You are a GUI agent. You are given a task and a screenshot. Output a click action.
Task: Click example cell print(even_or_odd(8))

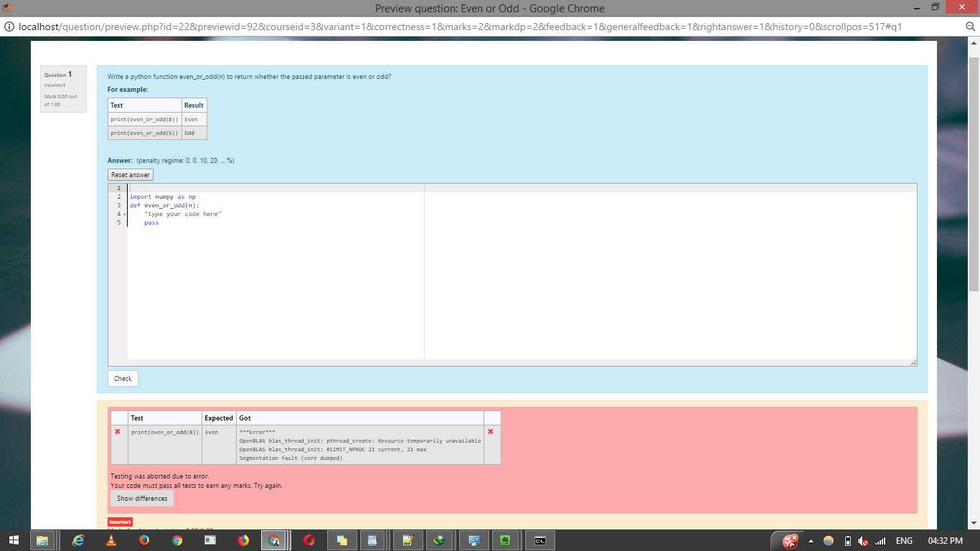click(x=144, y=119)
